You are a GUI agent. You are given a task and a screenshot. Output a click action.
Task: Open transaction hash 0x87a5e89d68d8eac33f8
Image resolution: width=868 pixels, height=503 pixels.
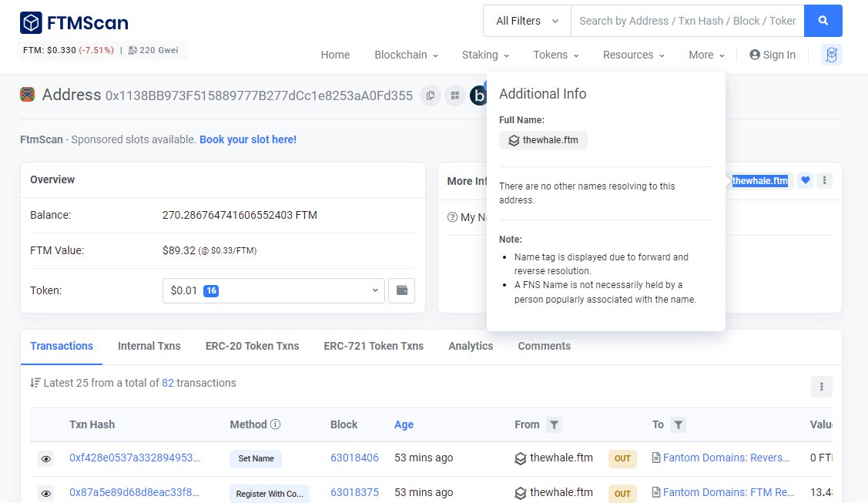coord(134,492)
